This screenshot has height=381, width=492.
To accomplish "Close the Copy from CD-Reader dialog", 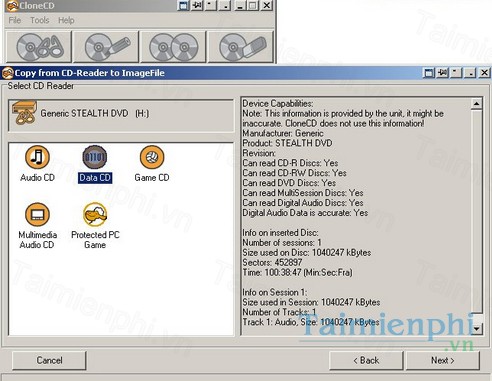I will [x=484, y=72].
